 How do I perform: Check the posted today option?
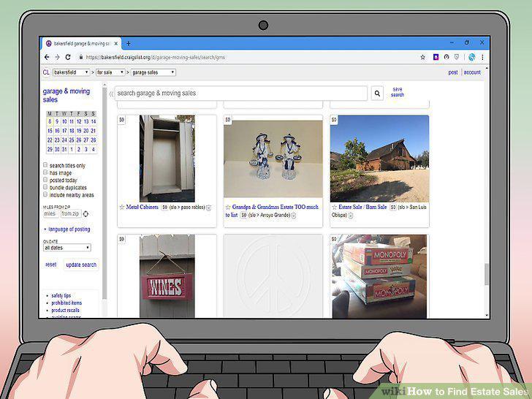pos(45,180)
